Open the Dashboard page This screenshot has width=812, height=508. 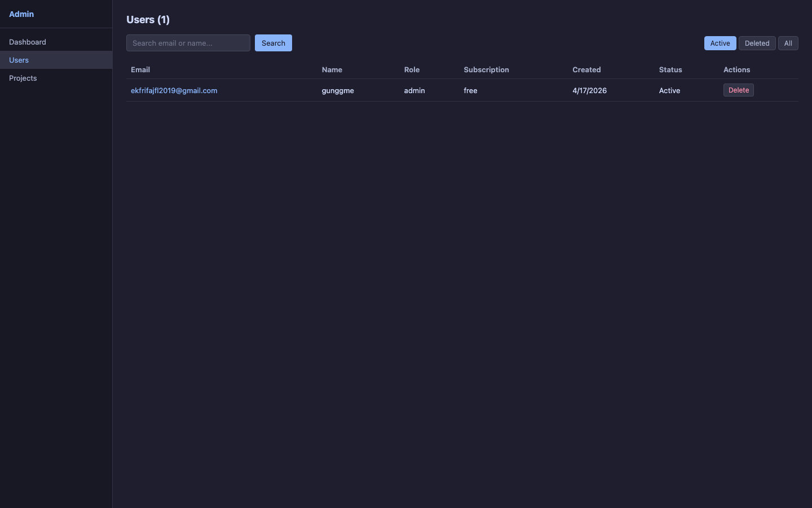(28, 42)
